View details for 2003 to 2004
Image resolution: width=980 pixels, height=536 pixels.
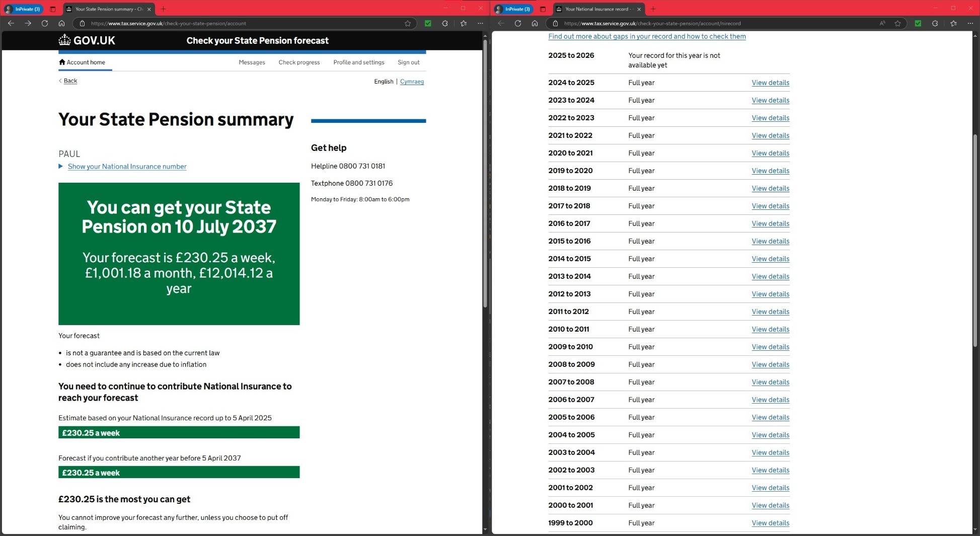point(770,452)
